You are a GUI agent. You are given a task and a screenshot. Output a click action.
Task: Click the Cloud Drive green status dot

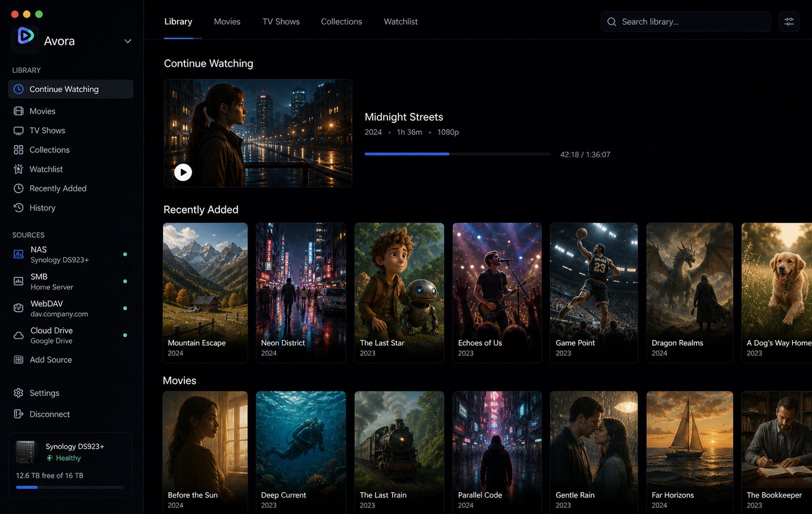[125, 335]
